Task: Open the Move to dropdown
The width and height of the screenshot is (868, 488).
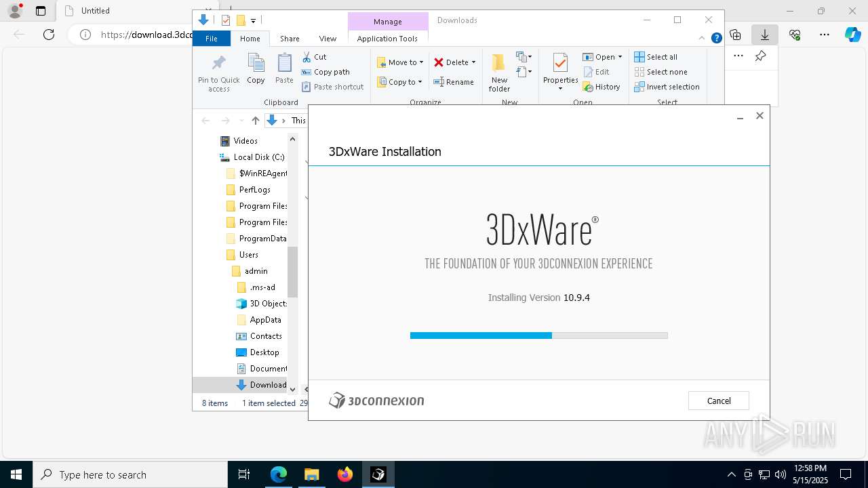Action: (400, 62)
